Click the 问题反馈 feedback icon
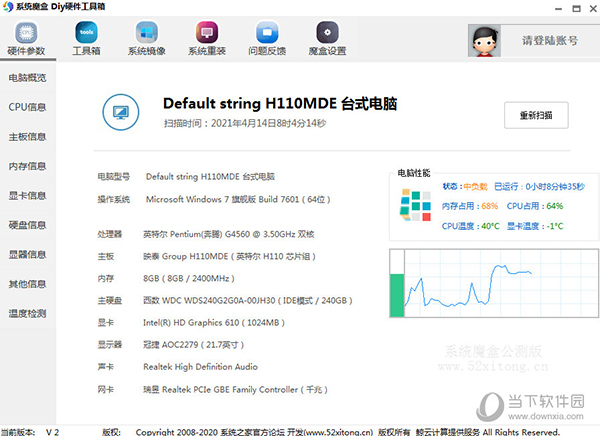This screenshot has width=600, height=436. coord(267,36)
